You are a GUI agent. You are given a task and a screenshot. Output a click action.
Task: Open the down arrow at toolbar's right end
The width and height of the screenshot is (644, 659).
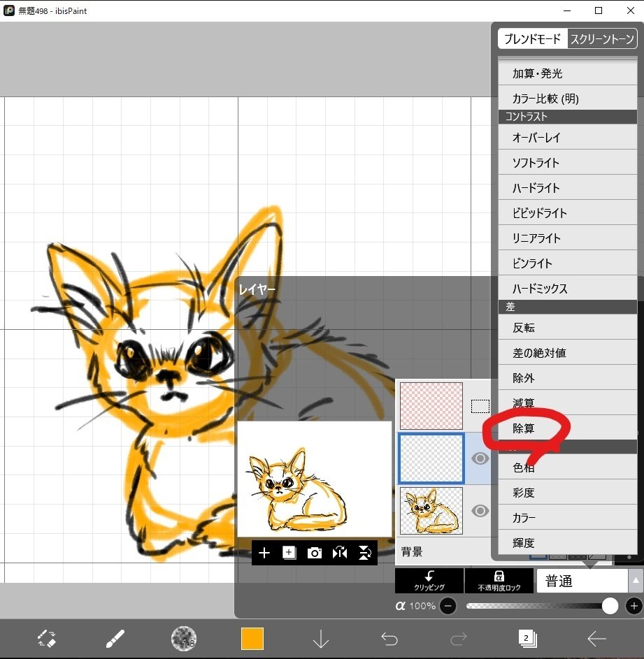click(320, 638)
